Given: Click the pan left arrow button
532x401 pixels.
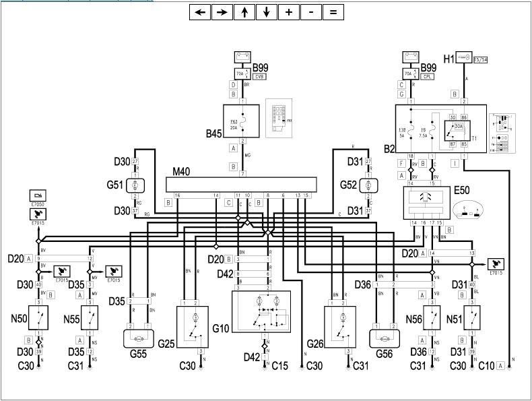Looking at the screenshot, I should pos(200,12).
